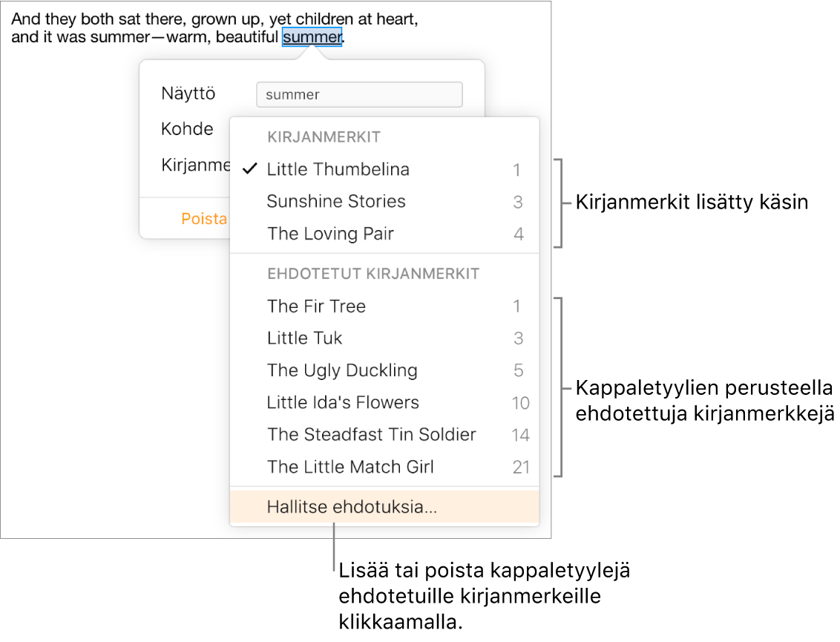This screenshot has height=642, width=840.
Task: Click the KIRJANMERKIT section header
Action: click(324, 137)
